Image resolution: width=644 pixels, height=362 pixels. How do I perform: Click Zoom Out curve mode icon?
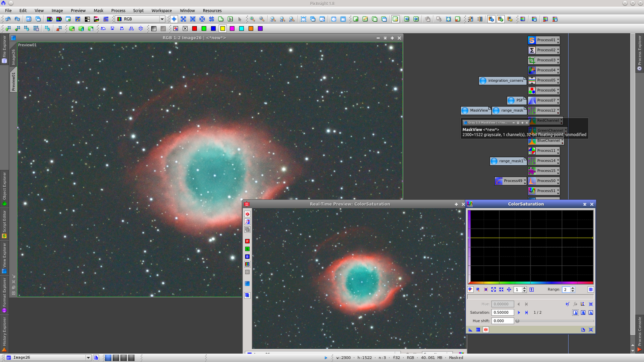tap(501, 290)
